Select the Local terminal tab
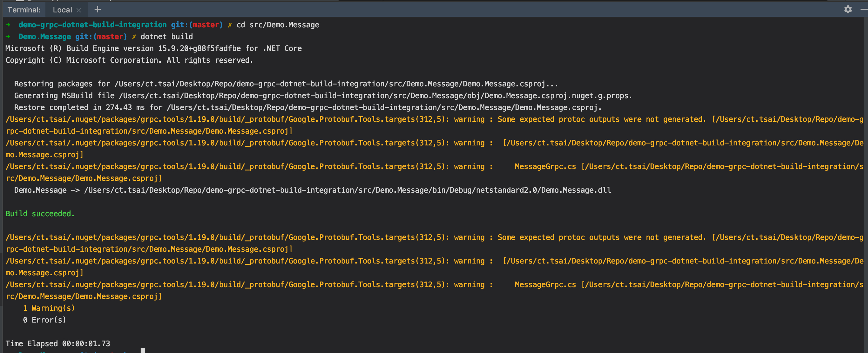 [62, 10]
